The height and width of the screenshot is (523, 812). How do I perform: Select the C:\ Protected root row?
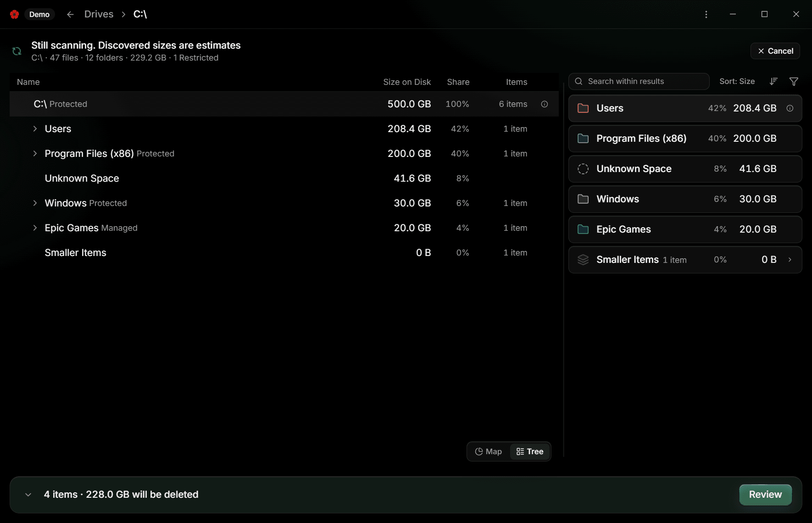point(284,104)
